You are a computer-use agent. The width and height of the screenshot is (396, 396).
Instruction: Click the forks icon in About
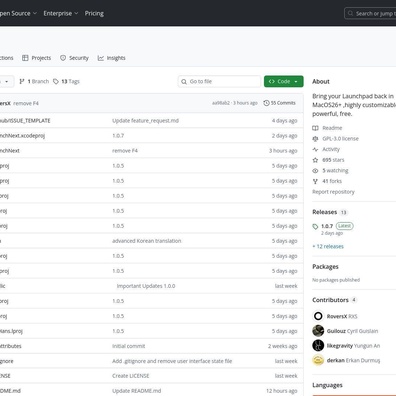[x=315, y=181]
